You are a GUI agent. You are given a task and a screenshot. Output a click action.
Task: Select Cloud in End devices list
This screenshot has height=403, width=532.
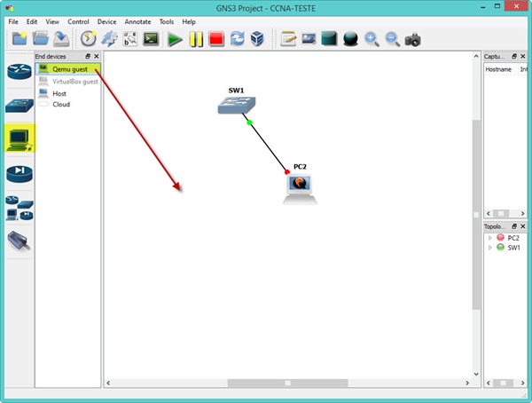(x=68, y=105)
